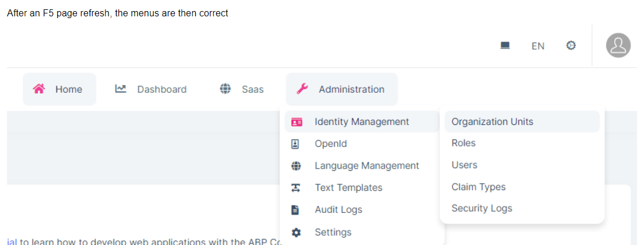The image size is (644, 245).
Task: Select Organization Units from submenu
Action: tap(492, 122)
